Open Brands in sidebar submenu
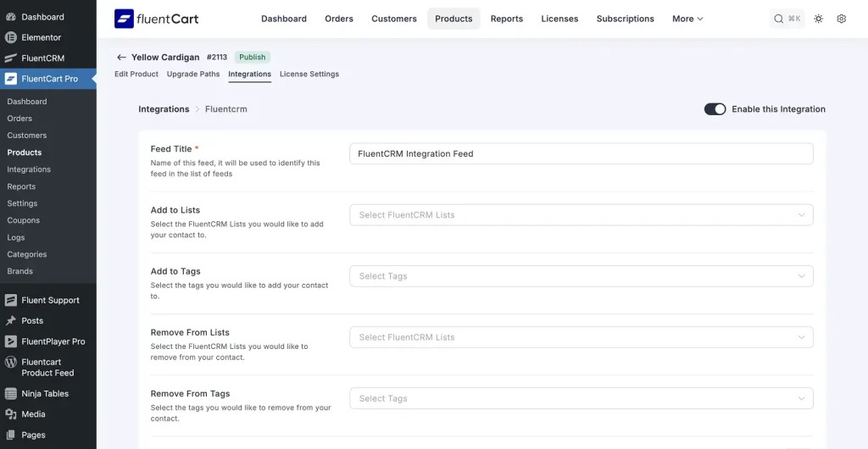The width and height of the screenshot is (868, 449). [20, 271]
